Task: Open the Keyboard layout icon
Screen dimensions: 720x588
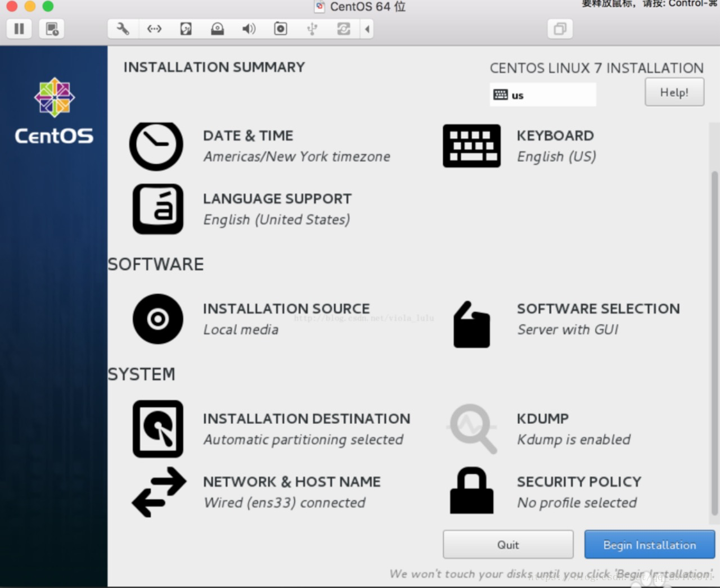Action: point(471,146)
